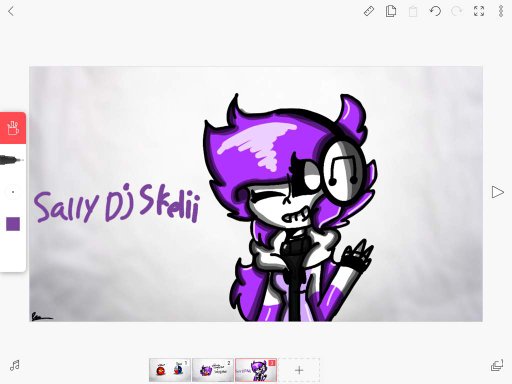Select frame 3 thumbnail with purple character
This screenshot has width=512, height=384.
coord(256,370)
